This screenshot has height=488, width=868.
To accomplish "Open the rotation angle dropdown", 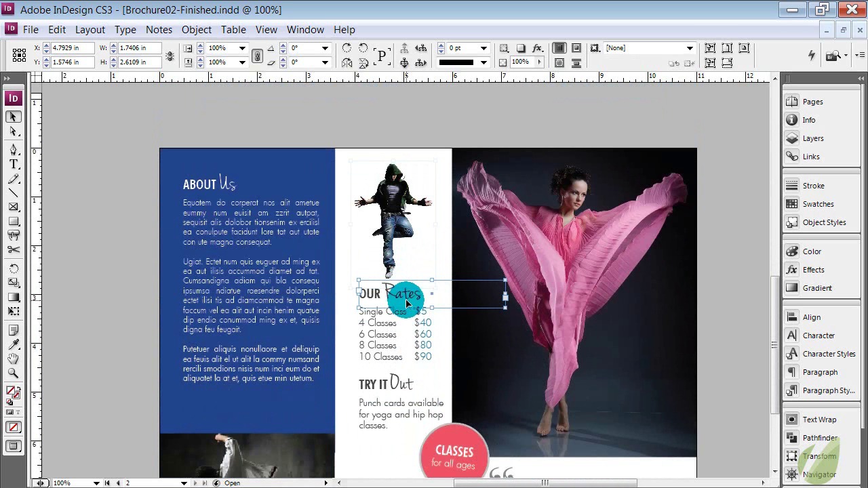I will [325, 48].
